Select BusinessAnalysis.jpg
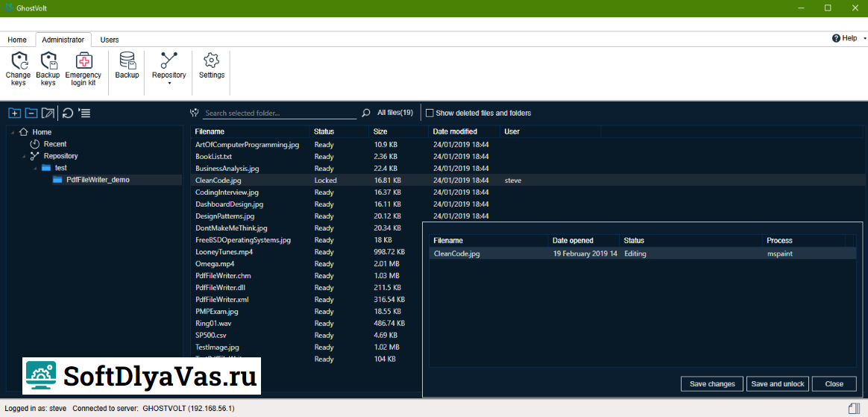Screen dimensions: 868x417 227,169
